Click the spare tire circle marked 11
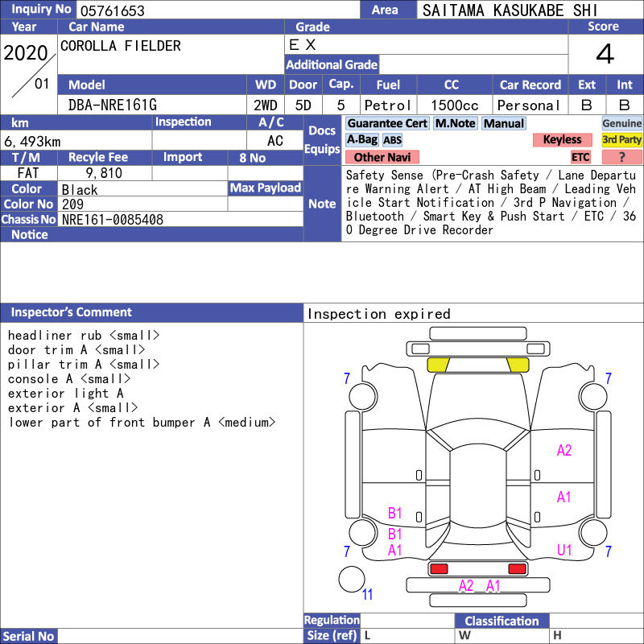Viewport: 644px width, 644px height. coord(352,579)
